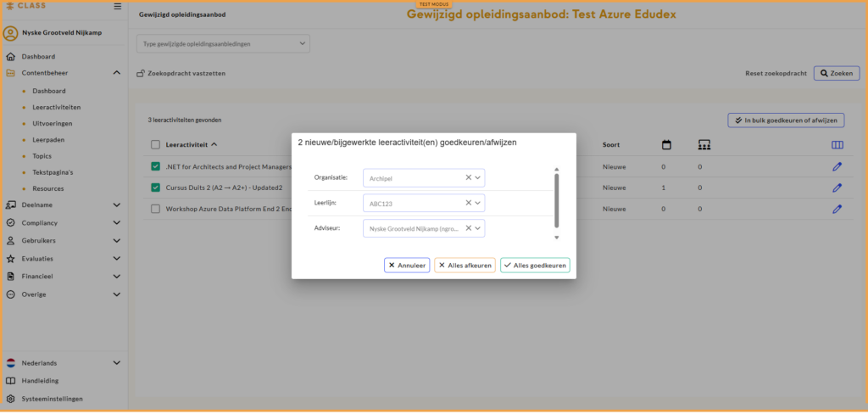Open the Adviseur dropdown arrow
868x420 pixels.
click(x=478, y=229)
